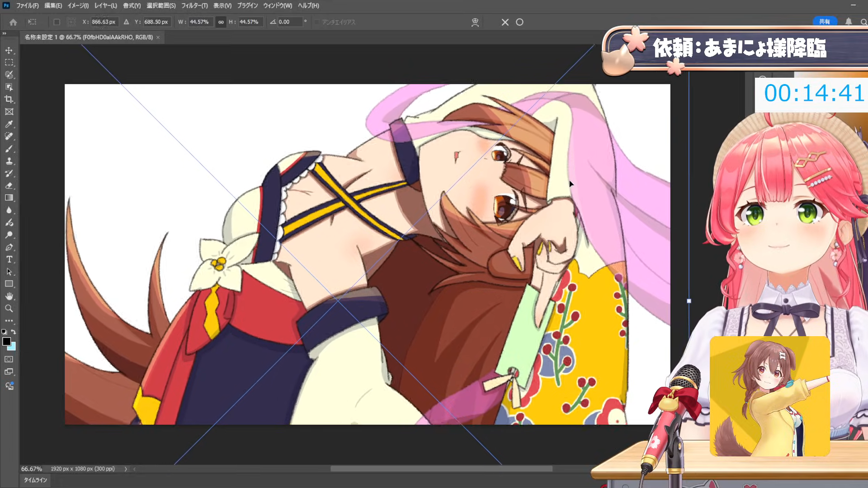The height and width of the screenshot is (488, 868).
Task: Open the タイムライン panel tab
Action: click(35, 480)
